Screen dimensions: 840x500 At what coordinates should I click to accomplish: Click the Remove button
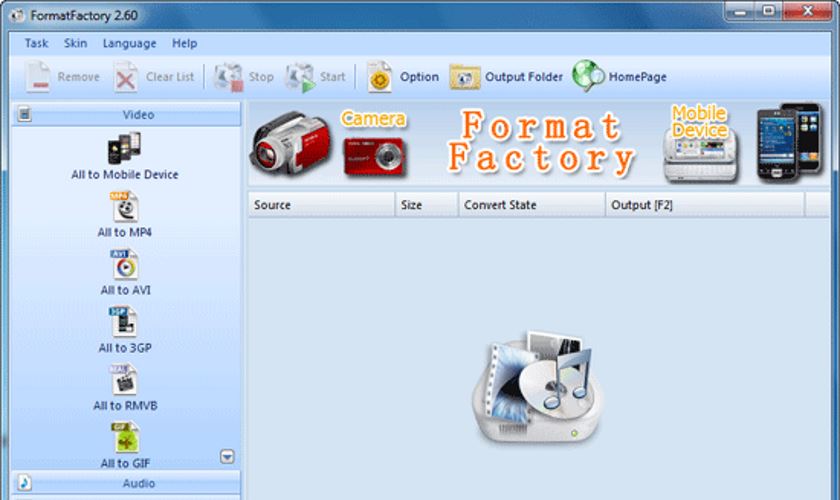[63, 77]
